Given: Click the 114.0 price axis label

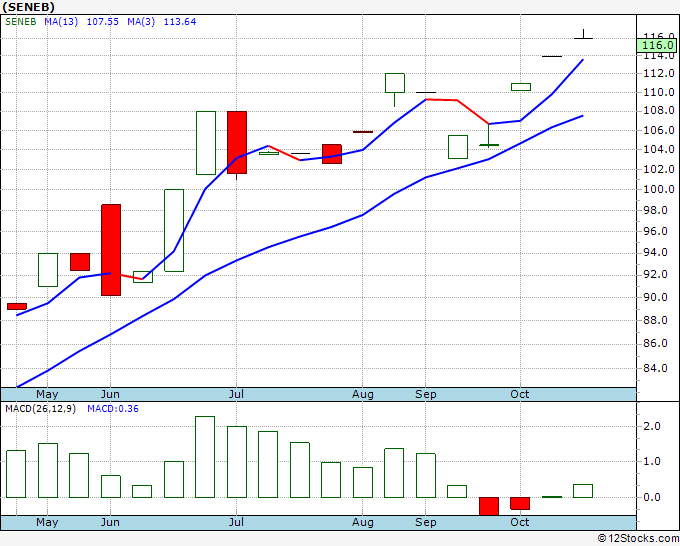Looking at the screenshot, I should click(x=659, y=56).
